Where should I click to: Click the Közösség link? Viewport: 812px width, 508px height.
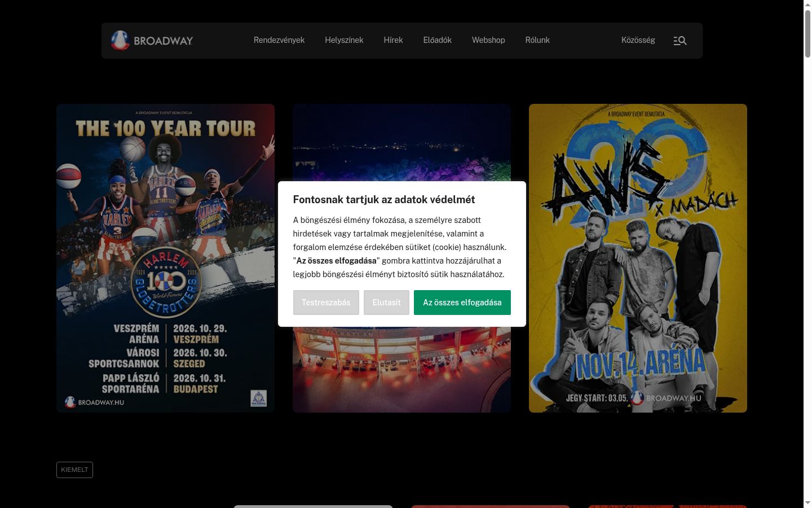pyautogui.click(x=638, y=40)
